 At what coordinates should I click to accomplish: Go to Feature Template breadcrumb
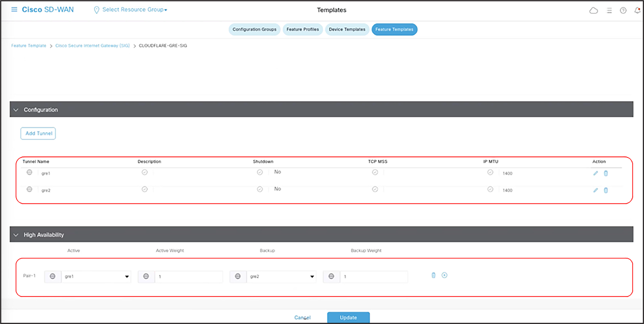pyautogui.click(x=29, y=46)
